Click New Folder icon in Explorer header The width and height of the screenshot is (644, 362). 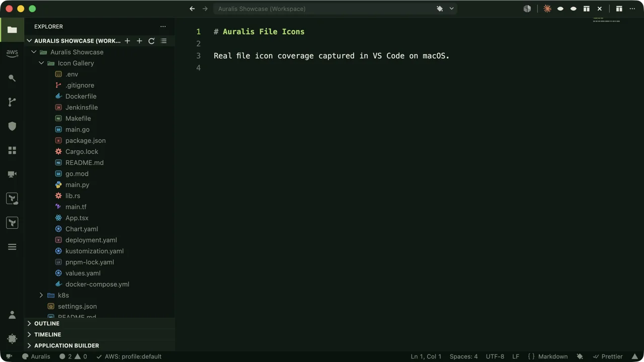(139, 41)
